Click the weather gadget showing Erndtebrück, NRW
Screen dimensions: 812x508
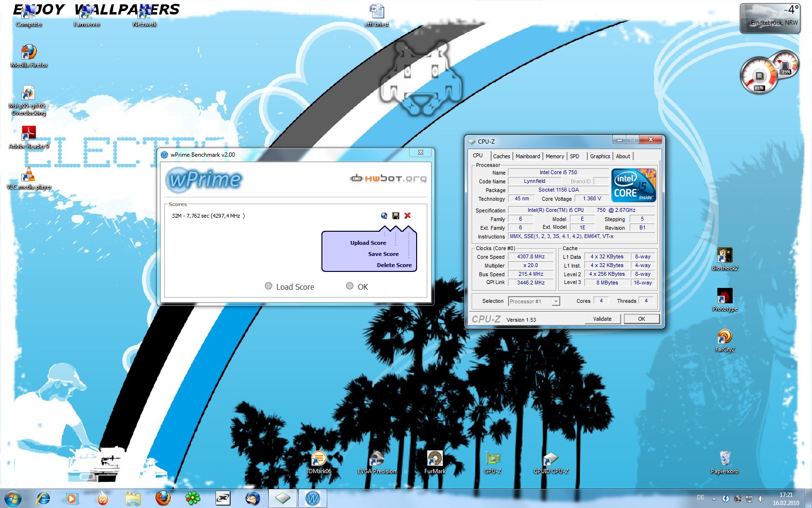pyautogui.click(x=770, y=18)
